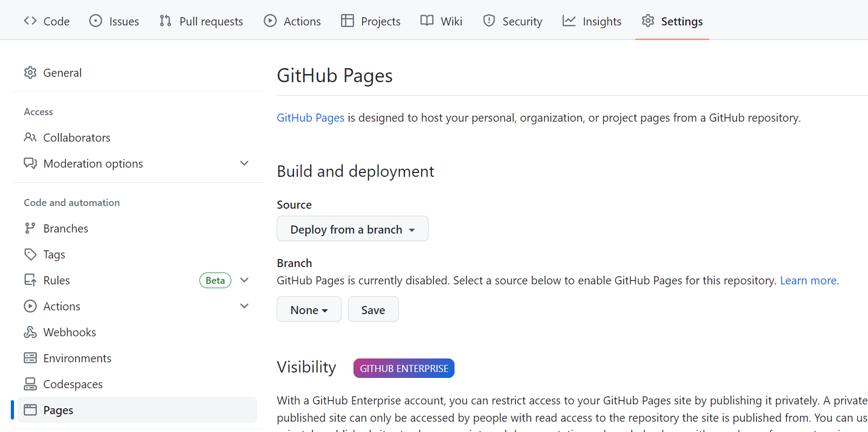This screenshot has width=868, height=432.
Task: Expand the sidebar Actions chevron
Action: (244, 306)
